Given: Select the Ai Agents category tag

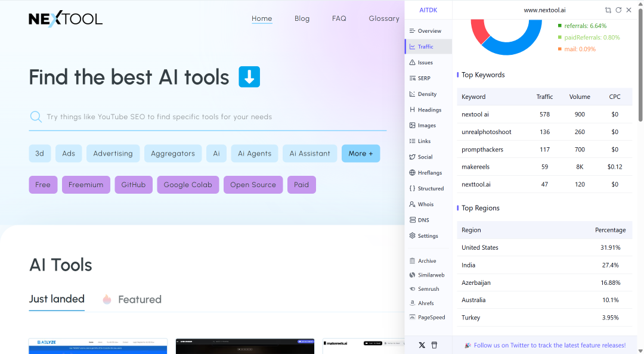Looking at the screenshot, I should point(255,153).
